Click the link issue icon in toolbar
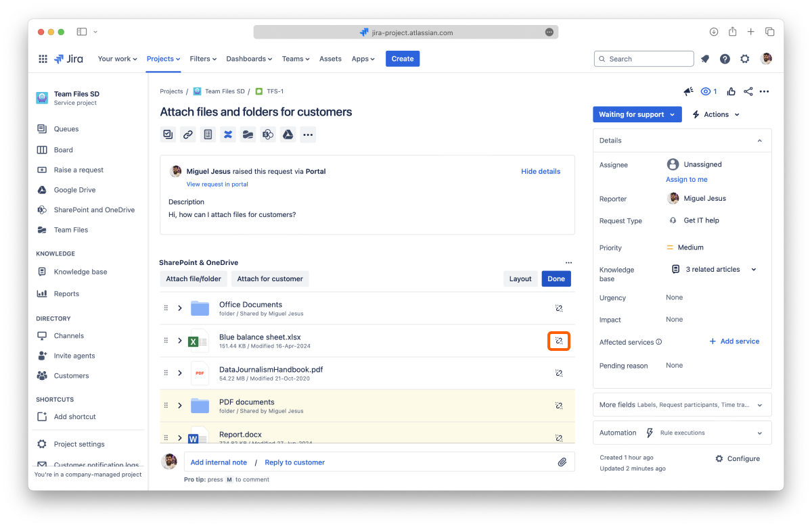This screenshot has width=812, height=528. pos(188,135)
